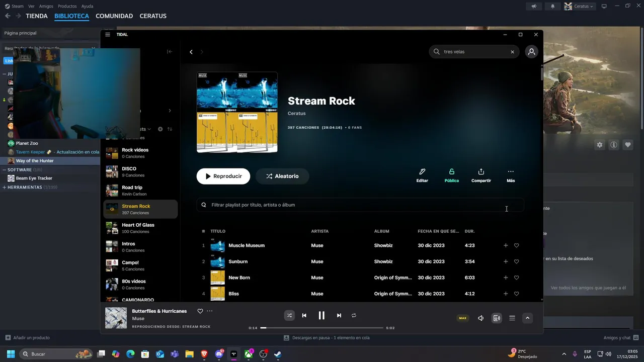The image size is (644, 362).
Task: Open the TIDAL hamburger menu
Action: 108,35
